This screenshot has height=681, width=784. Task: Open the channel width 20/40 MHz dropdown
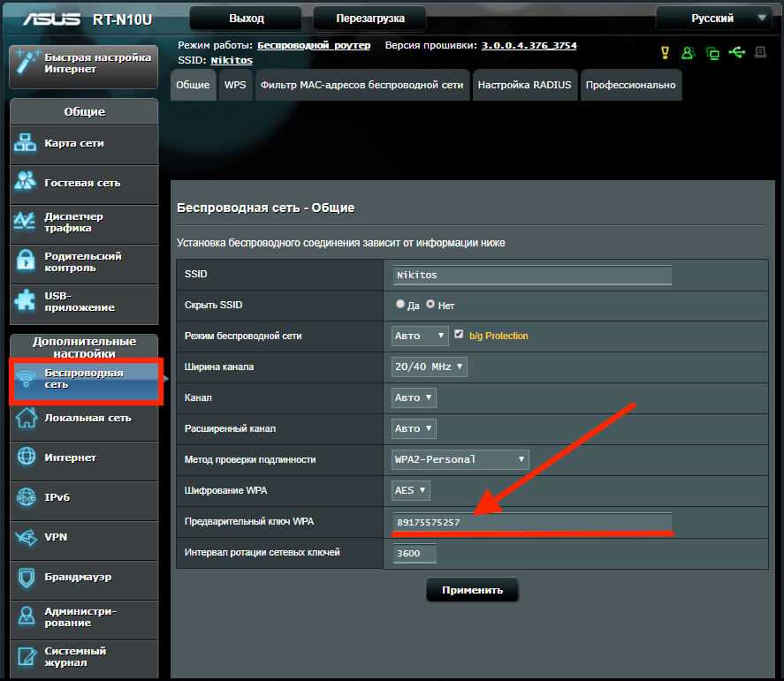click(x=429, y=367)
